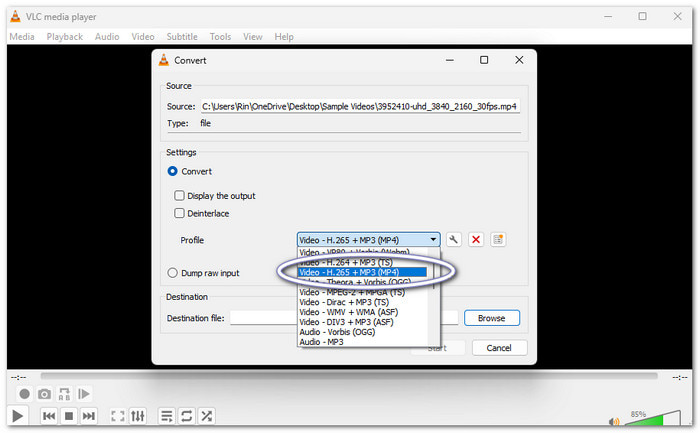The width and height of the screenshot is (700, 433).
Task: Enable Display the output checkbox
Action: [x=179, y=196]
